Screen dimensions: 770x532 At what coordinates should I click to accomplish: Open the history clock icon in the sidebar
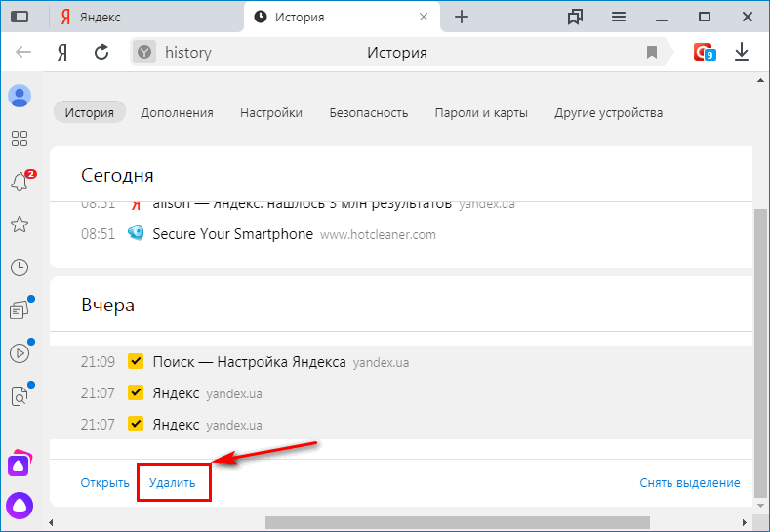[20, 267]
